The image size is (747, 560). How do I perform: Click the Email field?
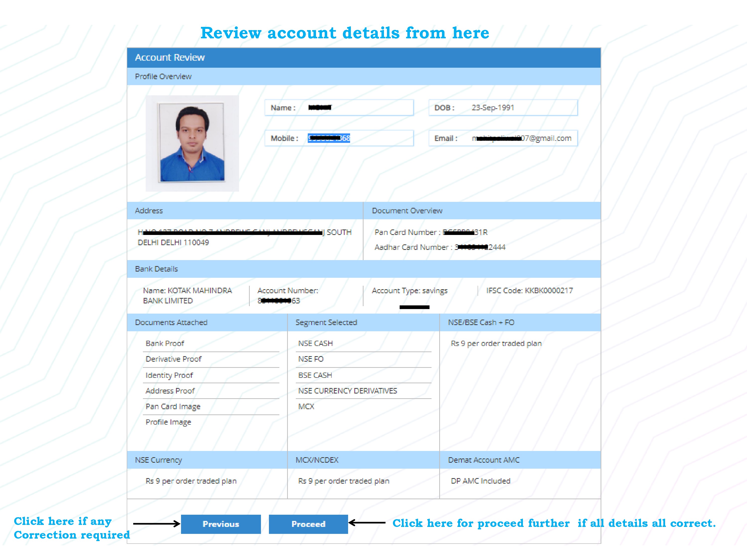(503, 138)
